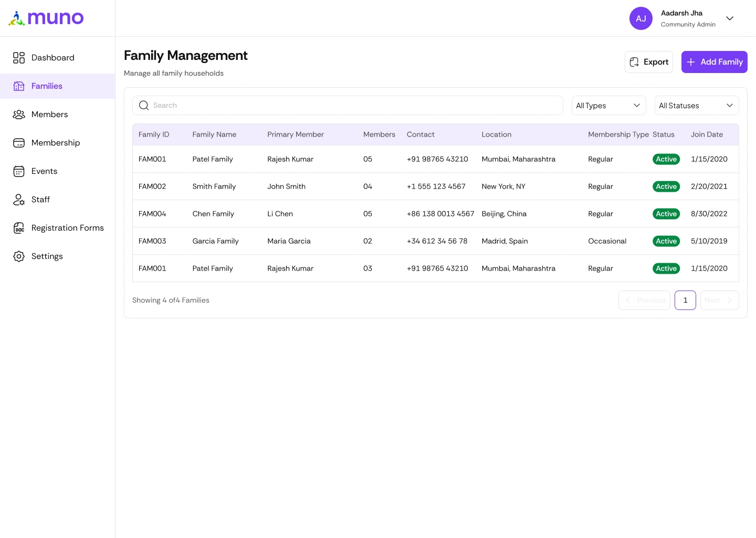Image resolution: width=756 pixels, height=538 pixels.
Task: Click Li Chen primary member
Action: point(280,214)
